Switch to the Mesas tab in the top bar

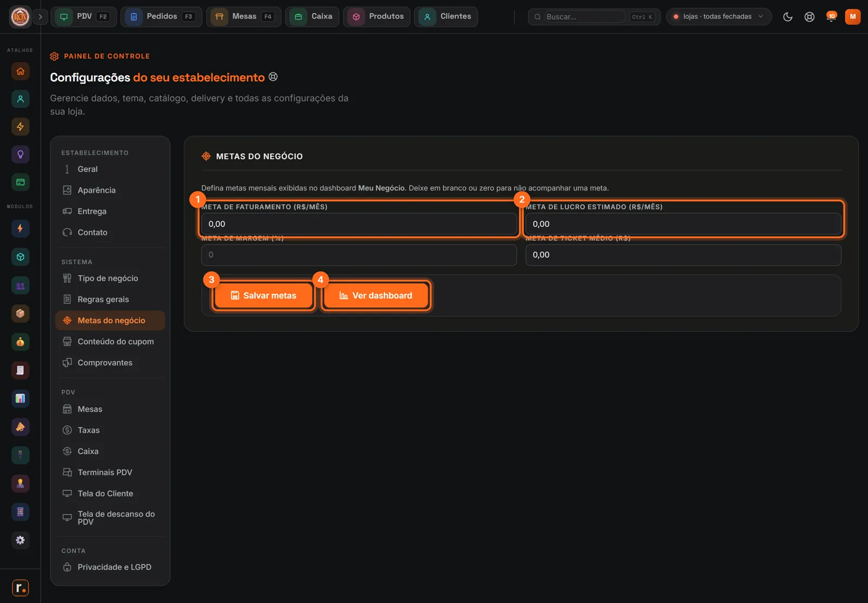244,17
